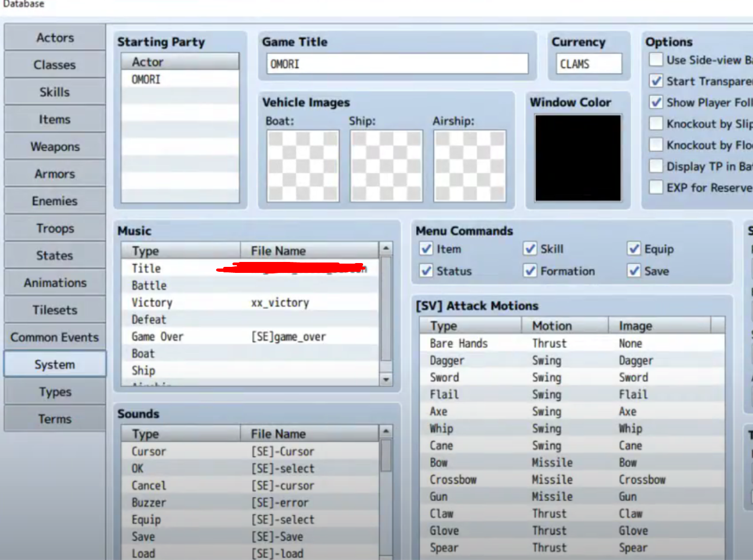Image resolution: width=753 pixels, height=560 pixels.
Task: Select the Cancel sound row
Action: pos(250,485)
